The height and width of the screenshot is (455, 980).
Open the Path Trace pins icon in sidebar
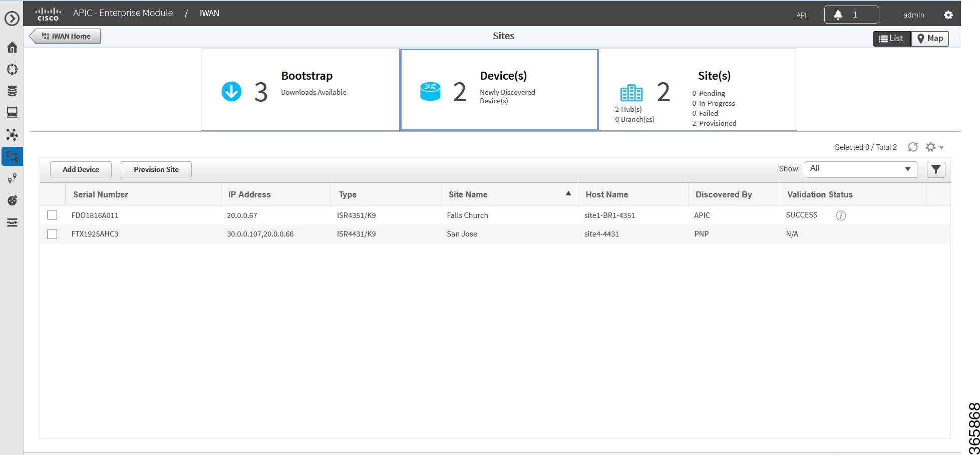tap(12, 178)
